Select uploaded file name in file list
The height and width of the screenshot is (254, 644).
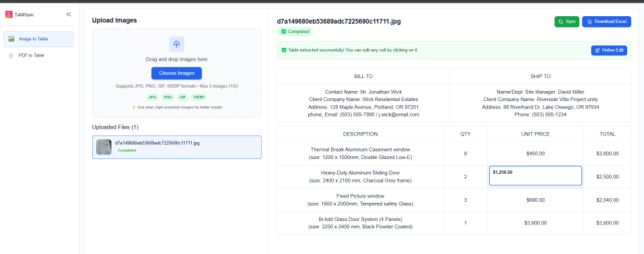(157, 143)
